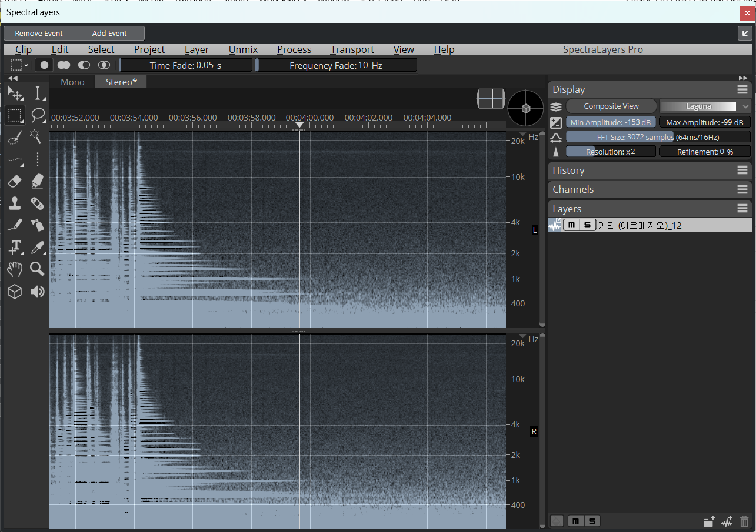Select the Heal bandage tool
This screenshot has width=756, height=532.
[x=38, y=203]
